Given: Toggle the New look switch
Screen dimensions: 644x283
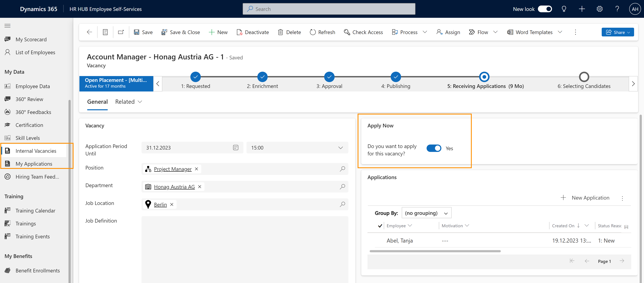Looking at the screenshot, I should pos(545,9).
